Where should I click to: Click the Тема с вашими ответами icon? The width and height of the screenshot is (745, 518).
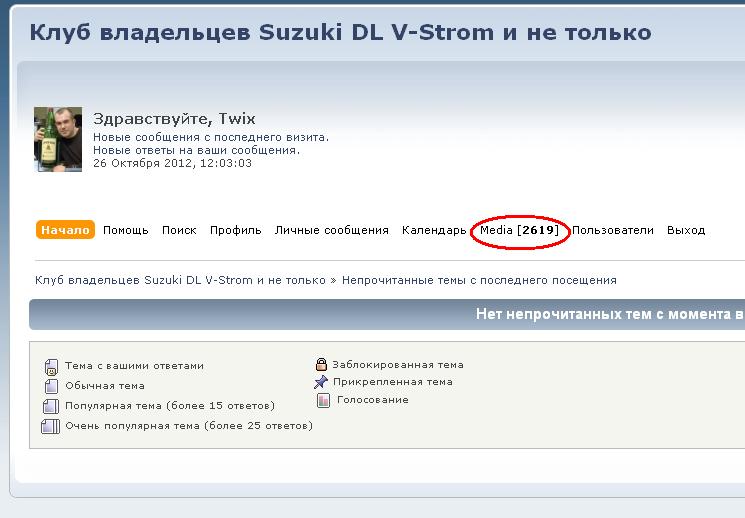pyautogui.click(x=51, y=366)
